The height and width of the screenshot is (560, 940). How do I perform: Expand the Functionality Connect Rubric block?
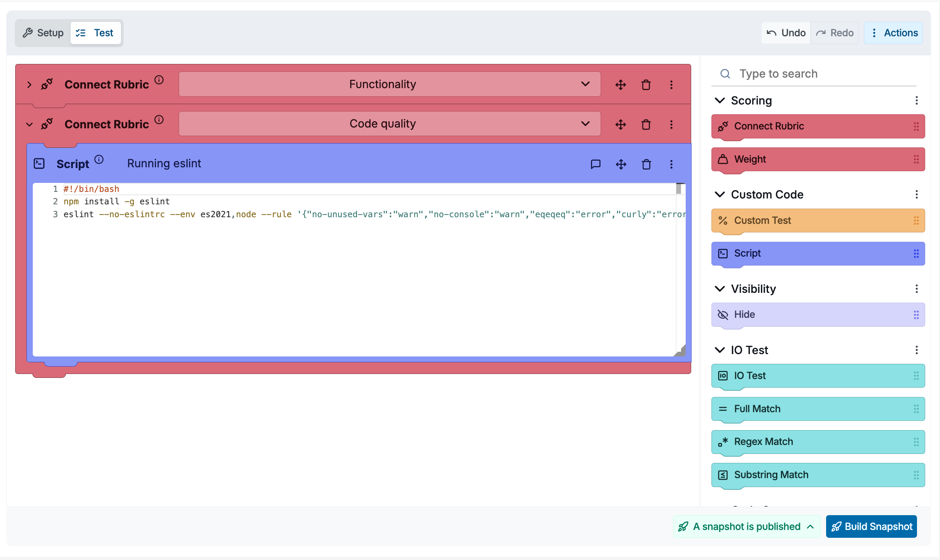29,85
